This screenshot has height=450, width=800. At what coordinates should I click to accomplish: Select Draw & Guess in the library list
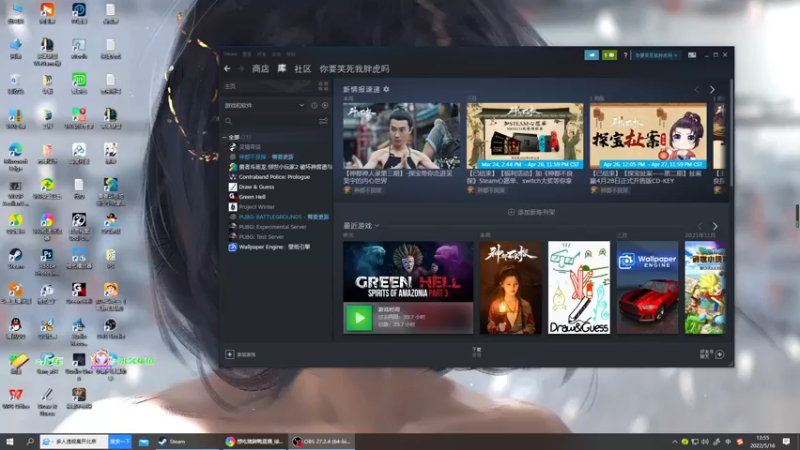point(256,187)
